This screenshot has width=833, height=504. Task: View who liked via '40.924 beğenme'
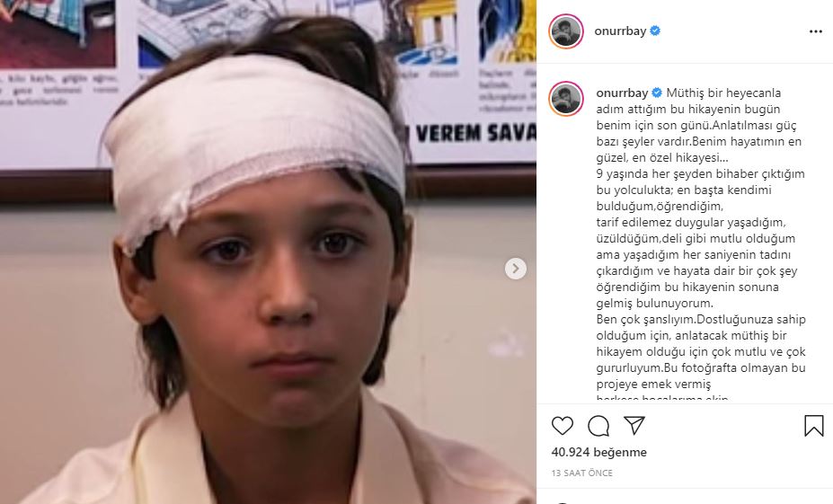tap(598, 452)
